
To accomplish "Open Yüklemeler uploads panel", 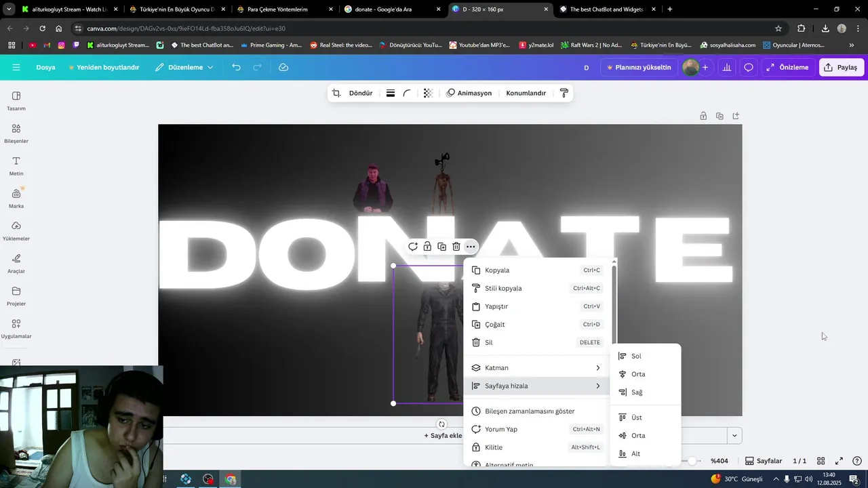I will click(x=16, y=230).
